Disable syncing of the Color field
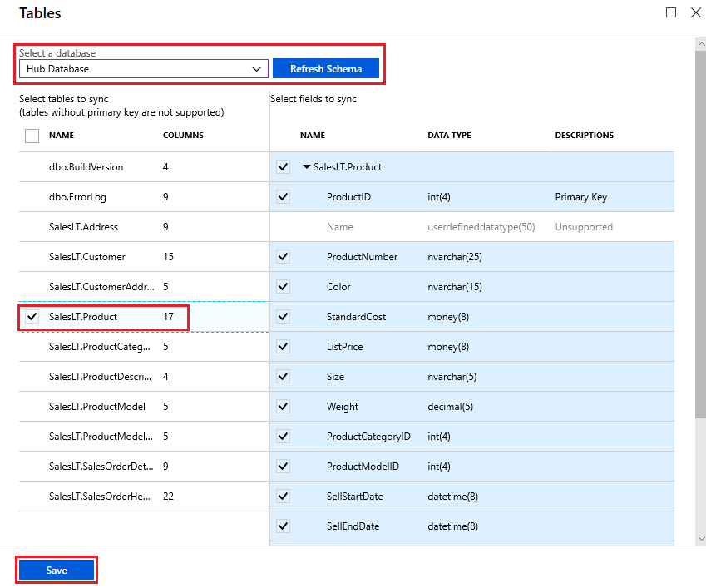The height and width of the screenshot is (588, 706). coord(283,286)
